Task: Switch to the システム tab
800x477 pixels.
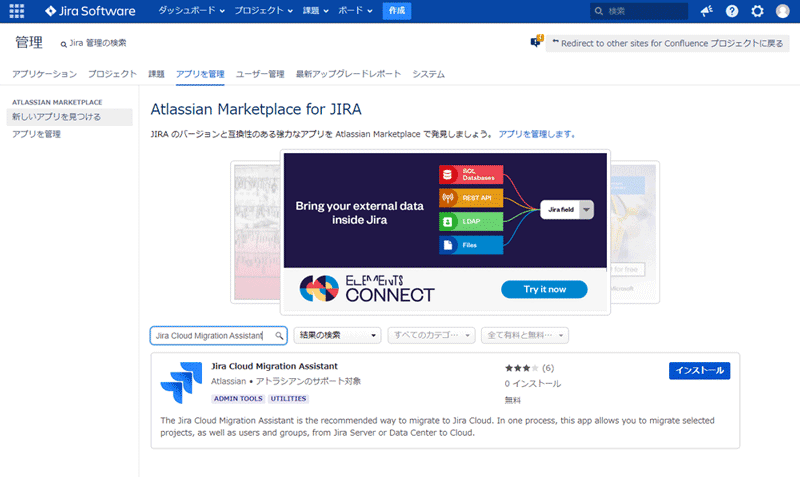Action: [429, 74]
